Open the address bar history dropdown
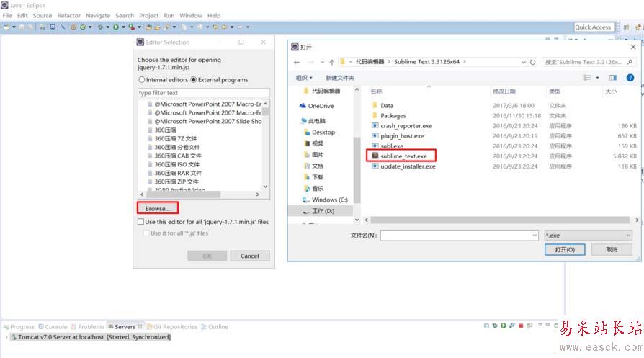The height and width of the screenshot is (358, 644). point(524,62)
